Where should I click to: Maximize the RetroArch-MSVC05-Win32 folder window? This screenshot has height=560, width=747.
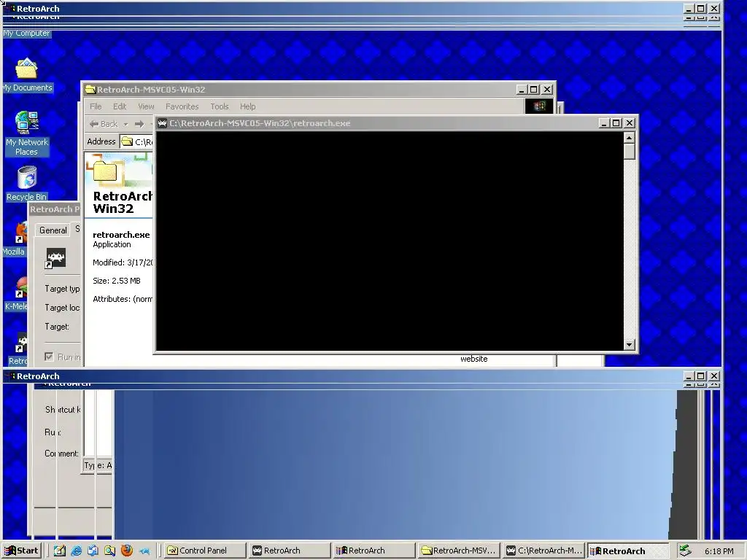click(x=534, y=90)
